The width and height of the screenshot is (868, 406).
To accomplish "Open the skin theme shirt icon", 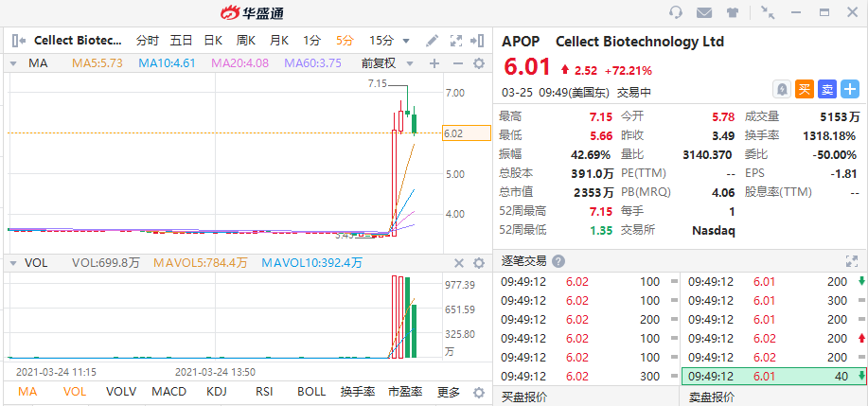I will (x=733, y=12).
